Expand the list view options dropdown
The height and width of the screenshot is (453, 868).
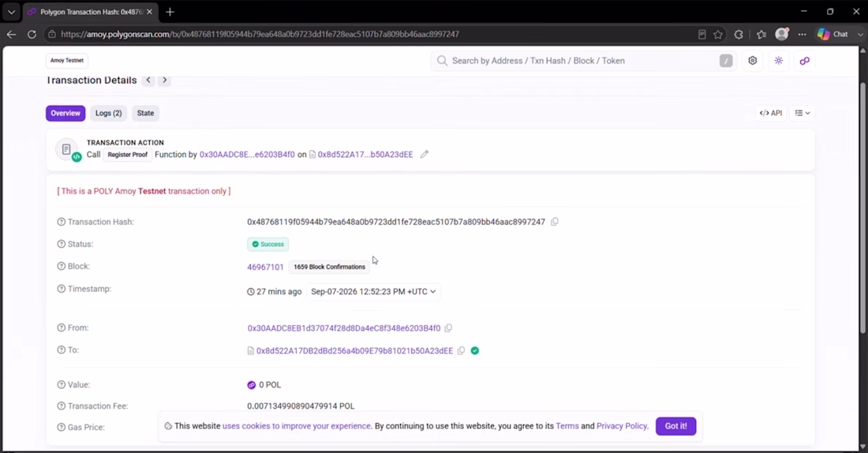point(803,113)
